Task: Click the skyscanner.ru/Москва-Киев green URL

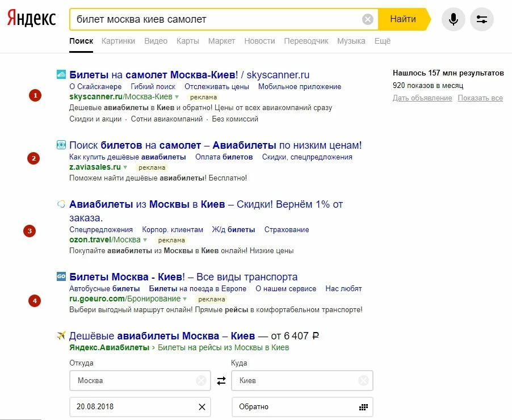Action: pos(121,97)
